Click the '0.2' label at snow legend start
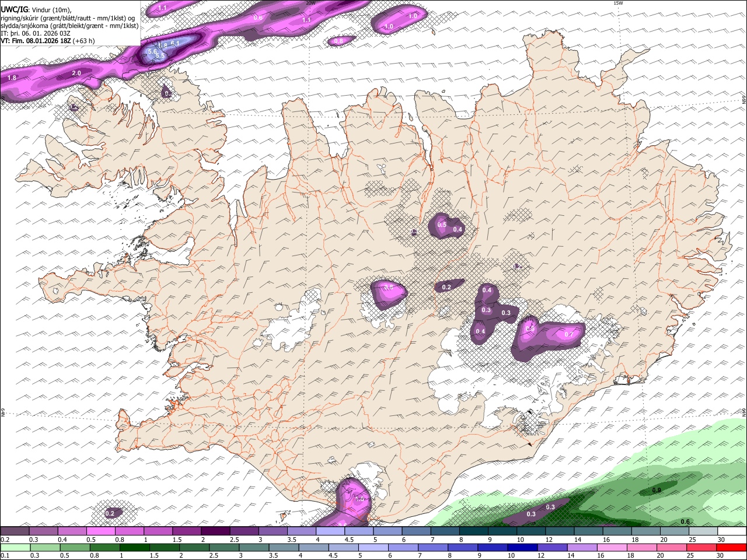 coord(4,540)
